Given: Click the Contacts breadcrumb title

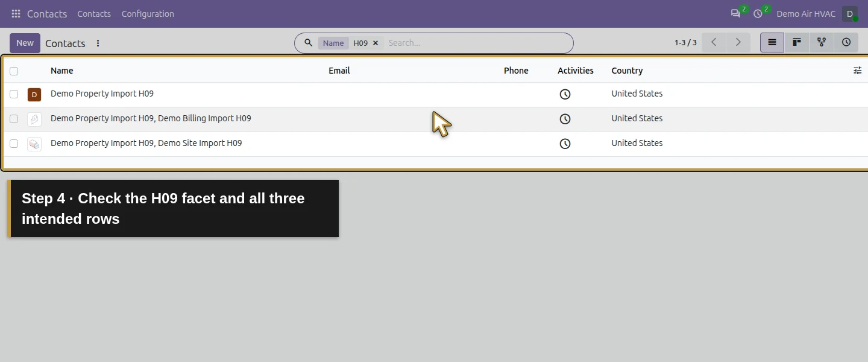Looking at the screenshot, I should point(65,43).
